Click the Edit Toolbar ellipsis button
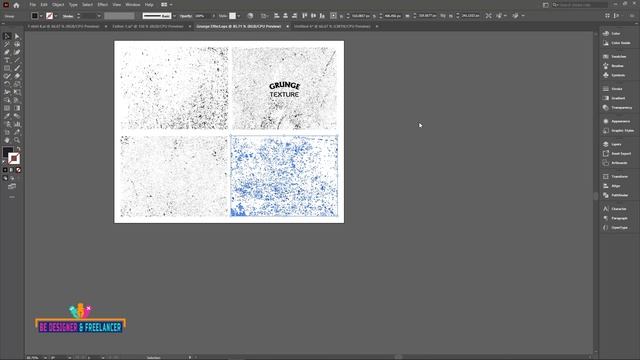The width and height of the screenshot is (640, 360). point(12,197)
